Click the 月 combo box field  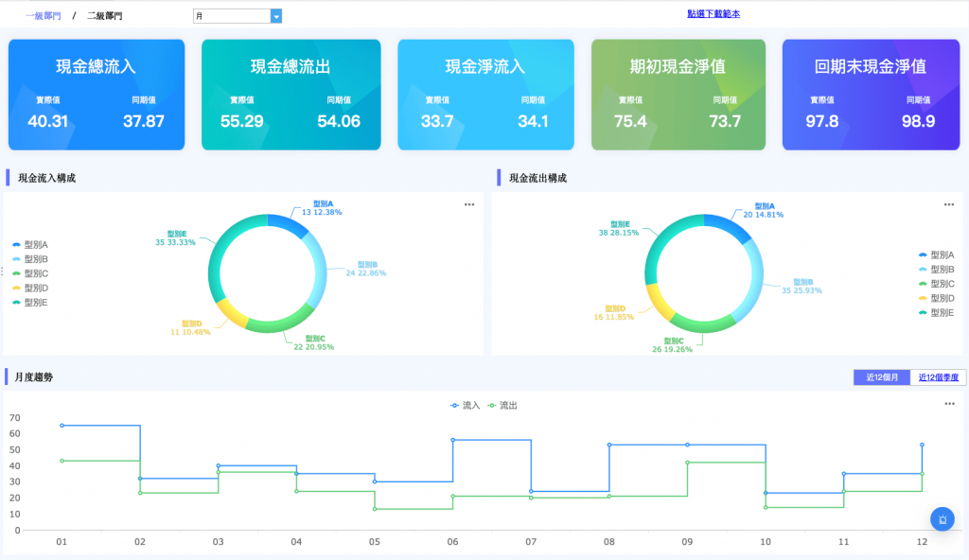click(238, 16)
